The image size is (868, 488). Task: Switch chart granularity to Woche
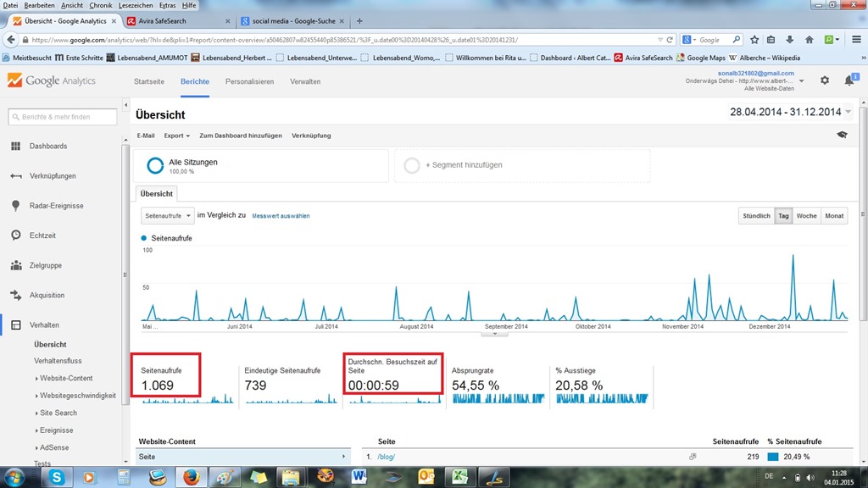click(806, 216)
